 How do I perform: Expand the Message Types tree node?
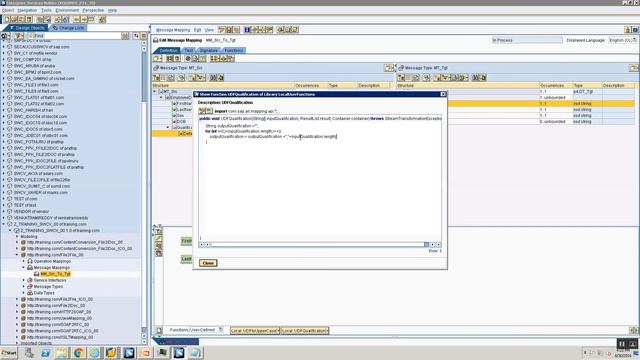coord(24,287)
